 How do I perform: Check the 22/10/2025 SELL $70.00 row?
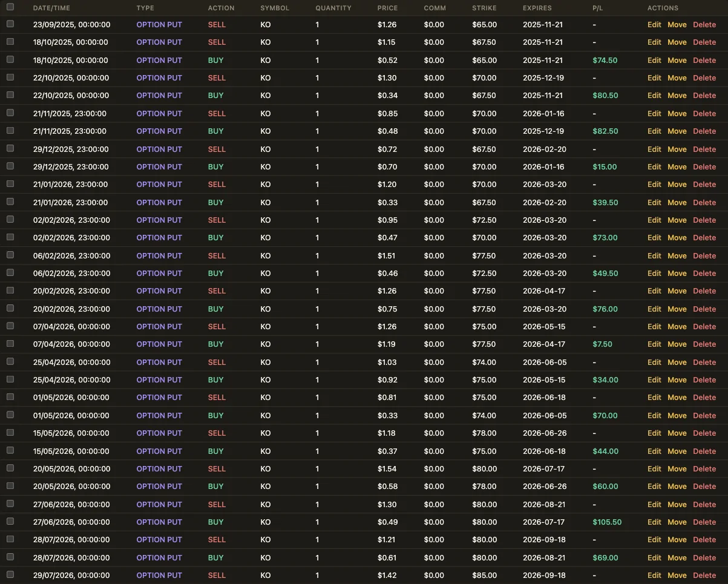click(x=10, y=77)
